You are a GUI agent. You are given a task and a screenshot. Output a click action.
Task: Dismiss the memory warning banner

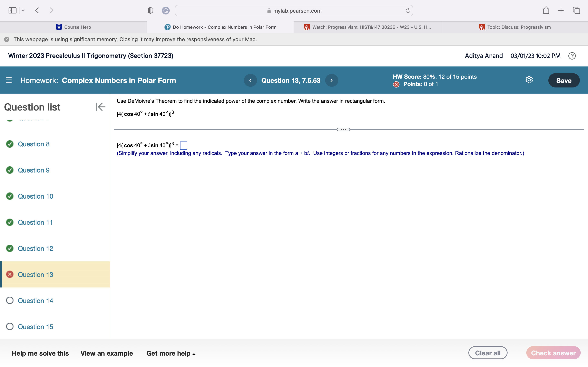click(x=7, y=39)
